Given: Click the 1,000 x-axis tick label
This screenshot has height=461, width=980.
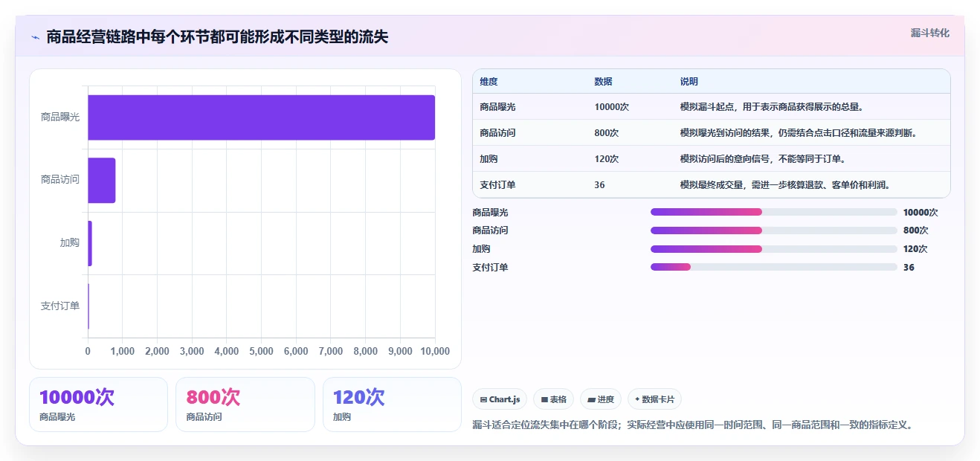Looking at the screenshot, I should pos(123,352).
